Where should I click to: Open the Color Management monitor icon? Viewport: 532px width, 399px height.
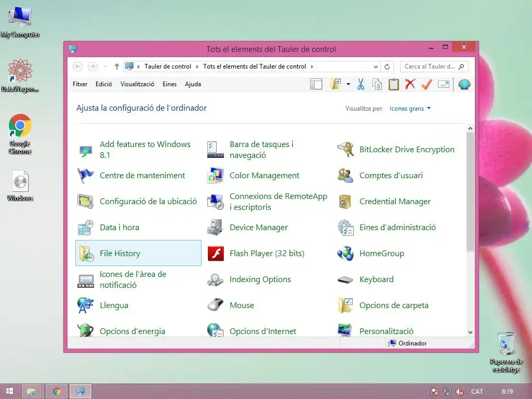(216, 176)
